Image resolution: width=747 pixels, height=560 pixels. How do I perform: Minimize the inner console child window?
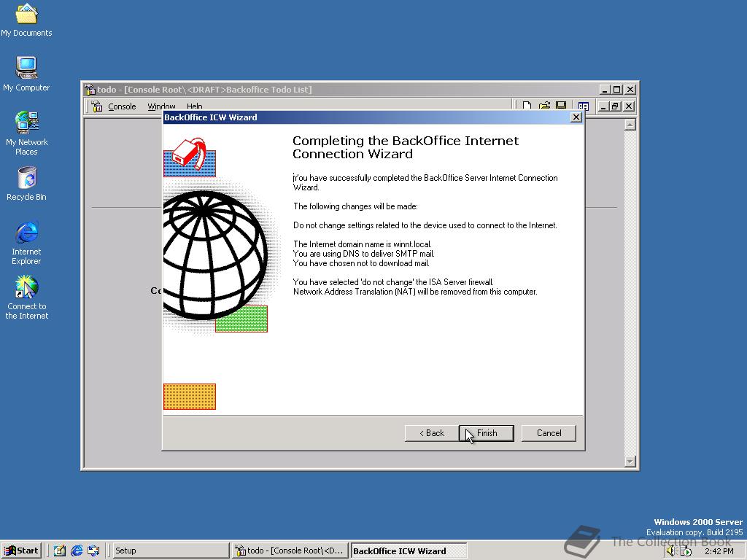[x=603, y=106]
